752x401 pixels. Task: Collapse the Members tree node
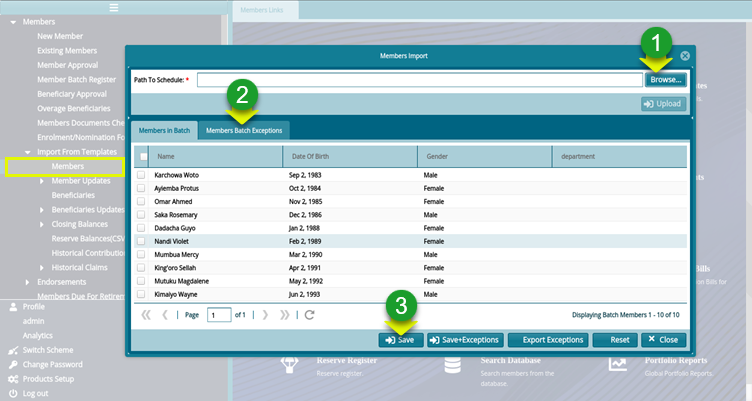tap(13, 22)
